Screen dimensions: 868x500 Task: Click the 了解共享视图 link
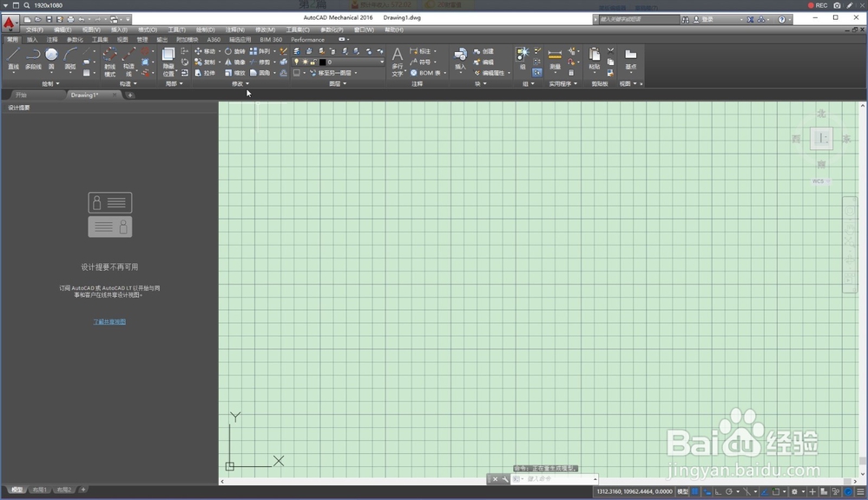pyautogui.click(x=109, y=321)
